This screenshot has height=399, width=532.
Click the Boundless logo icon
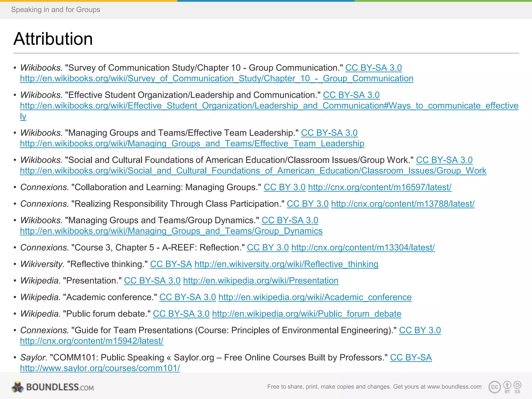click(x=18, y=387)
